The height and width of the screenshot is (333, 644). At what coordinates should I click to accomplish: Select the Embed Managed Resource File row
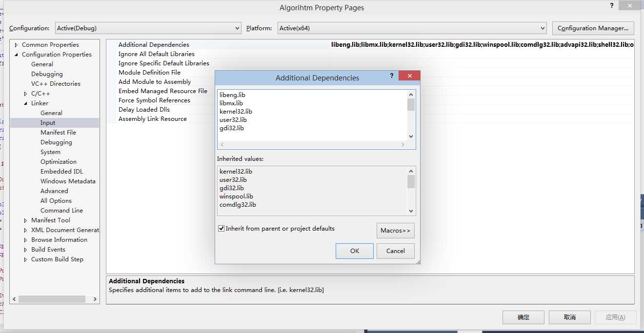[163, 91]
